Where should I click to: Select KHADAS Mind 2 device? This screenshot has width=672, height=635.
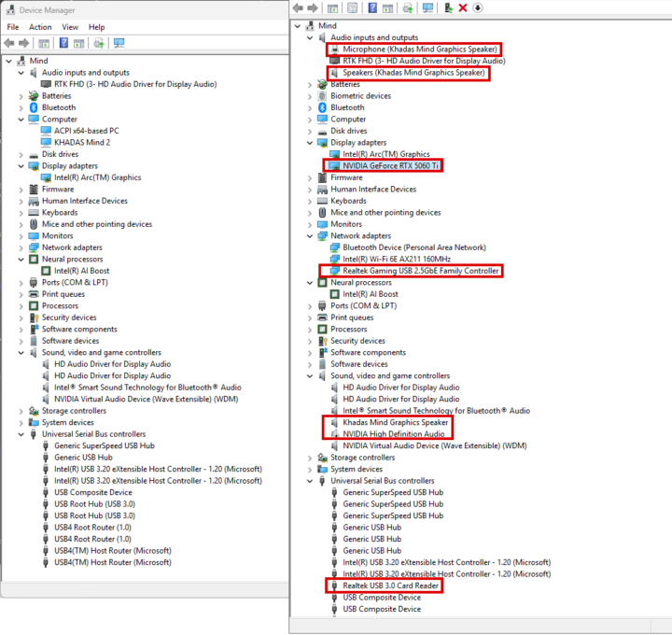pos(82,142)
